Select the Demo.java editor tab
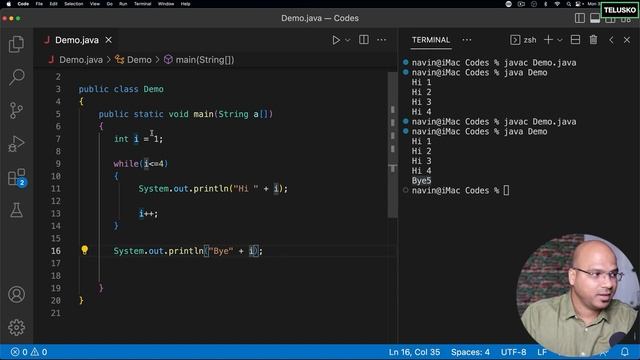The width and height of the screenshot is (640, 360). coord(77,40)
